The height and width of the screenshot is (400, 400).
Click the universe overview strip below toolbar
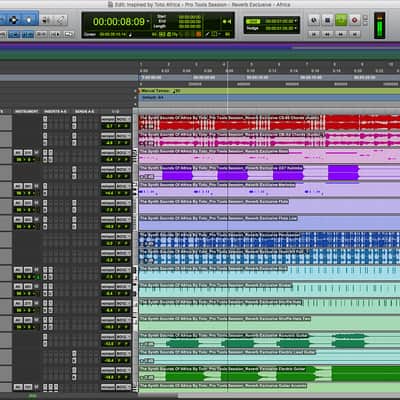coord(200,51)
